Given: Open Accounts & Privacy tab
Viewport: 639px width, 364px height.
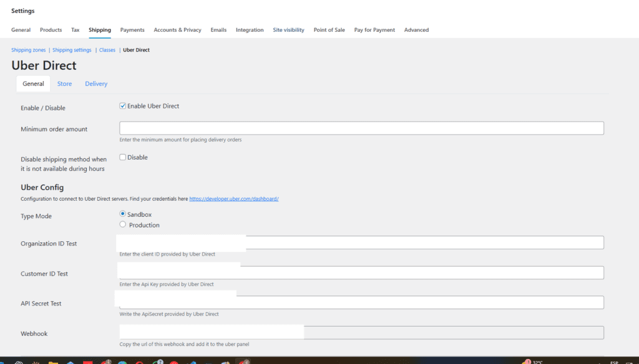Looking at the screenshot, I should (x=178, y=30).
